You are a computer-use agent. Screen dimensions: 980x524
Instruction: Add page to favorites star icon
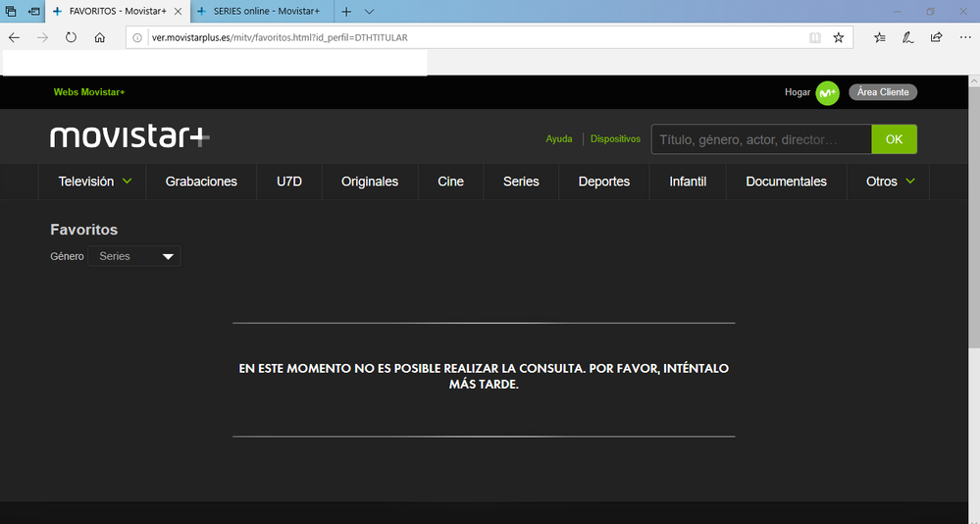[x=838, y=37]
